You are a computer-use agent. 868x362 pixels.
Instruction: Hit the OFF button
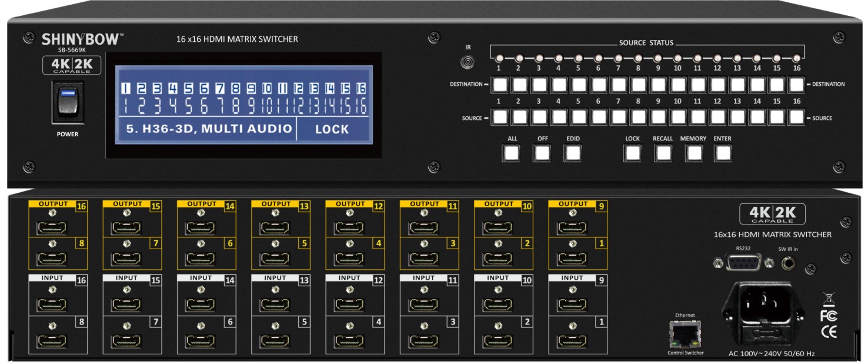(x=542, y=153)
